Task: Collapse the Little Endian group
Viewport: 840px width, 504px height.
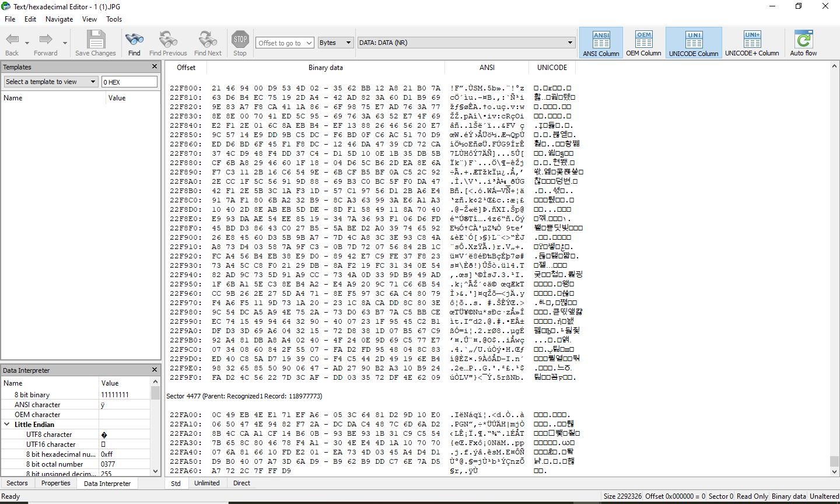Action: [x=7, y=425]
